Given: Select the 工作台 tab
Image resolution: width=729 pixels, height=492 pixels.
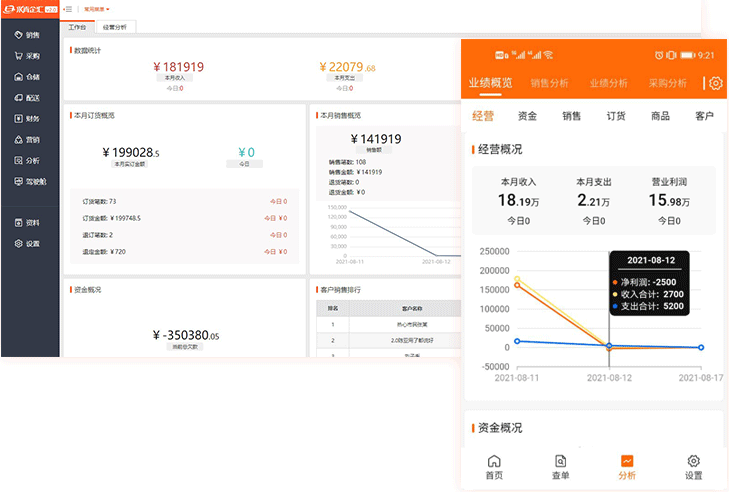Looking at the screenshot, I should 78,27.
